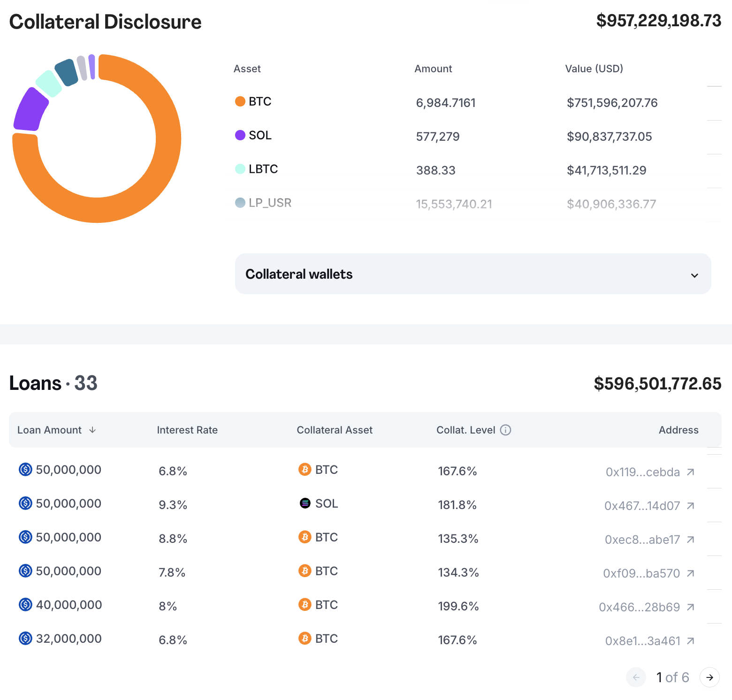Click the USDC icon beside 32,000,000

25,639
